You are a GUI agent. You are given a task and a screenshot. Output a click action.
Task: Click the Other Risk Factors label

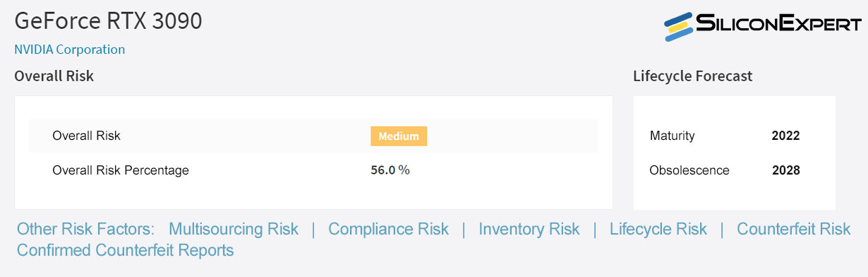tap(85, 229)
